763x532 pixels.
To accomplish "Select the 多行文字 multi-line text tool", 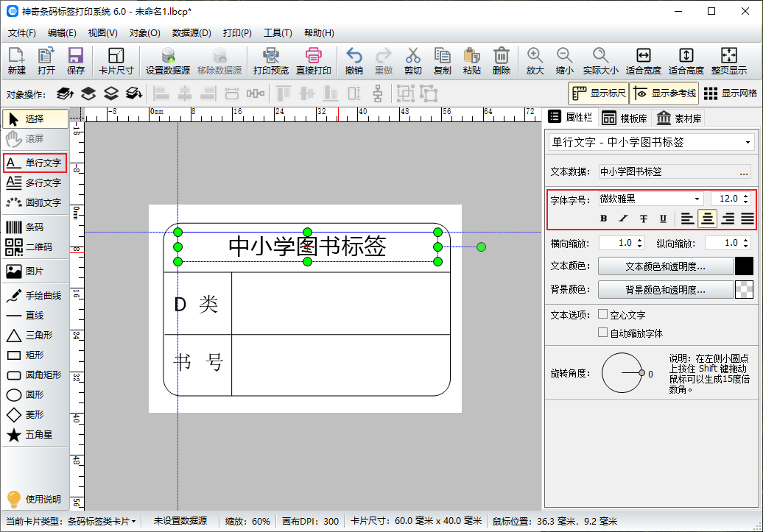I will point(35,182).
